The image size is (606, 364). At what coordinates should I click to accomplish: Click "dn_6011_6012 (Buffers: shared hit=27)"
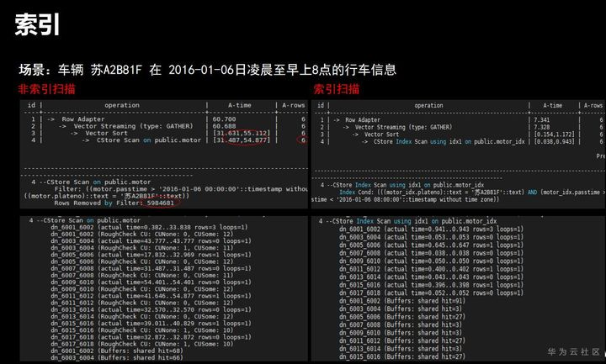(x=402, y=340)
